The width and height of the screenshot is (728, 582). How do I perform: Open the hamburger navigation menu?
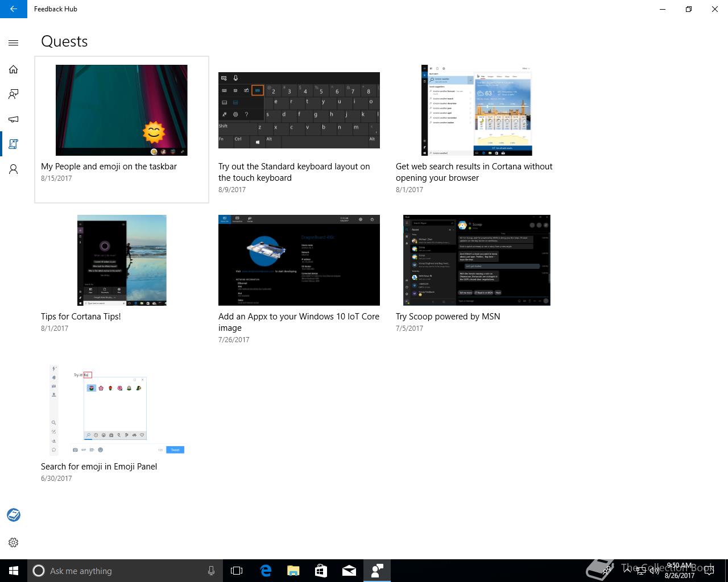pos(14,43)
